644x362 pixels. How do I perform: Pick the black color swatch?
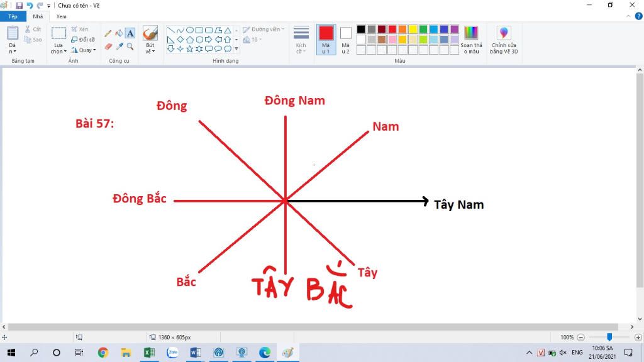pyautogui.click(x=361, y=29)
